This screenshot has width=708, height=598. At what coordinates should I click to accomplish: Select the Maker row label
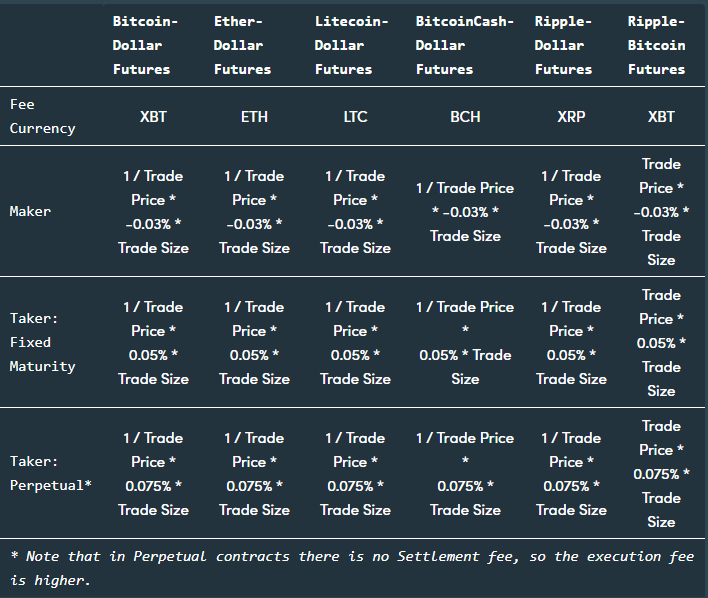[x=30, y=211]
